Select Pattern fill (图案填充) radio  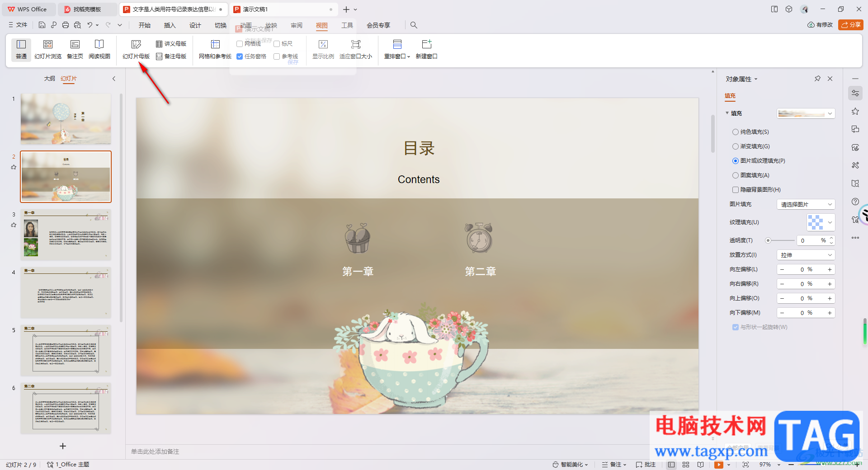[x=736, y=175]
